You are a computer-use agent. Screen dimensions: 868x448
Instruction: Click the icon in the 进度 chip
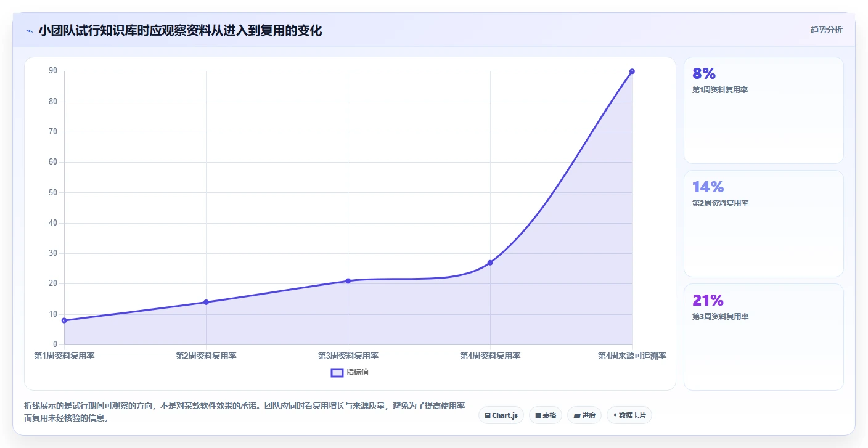click(576, 416)
